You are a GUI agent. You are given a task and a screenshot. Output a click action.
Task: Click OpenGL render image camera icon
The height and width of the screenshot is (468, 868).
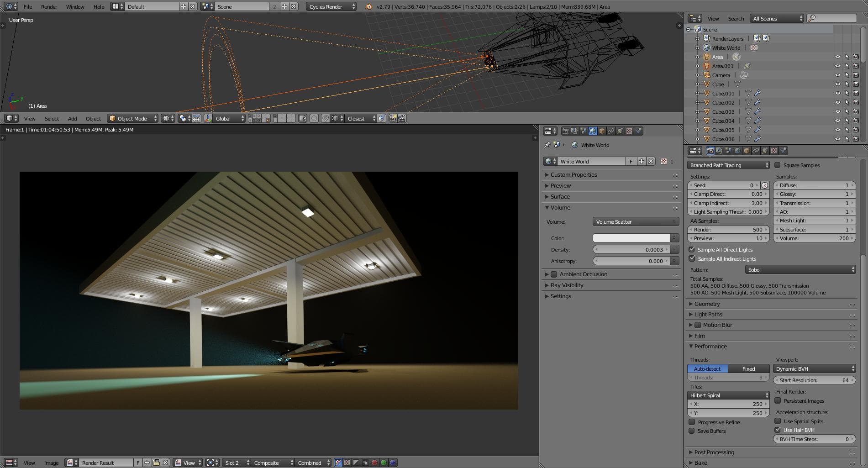click(393, 119)
